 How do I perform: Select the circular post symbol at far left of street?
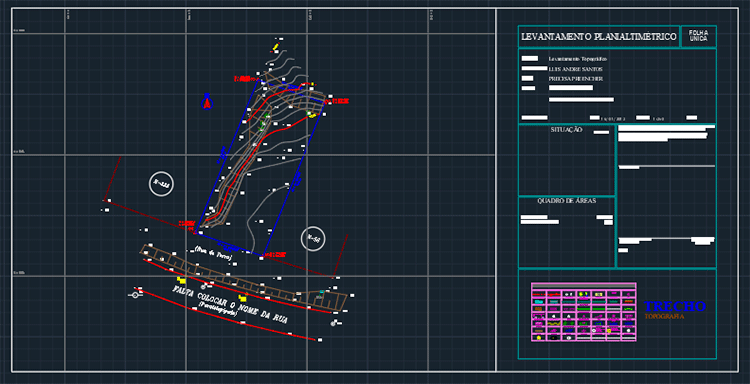[135, 295]
